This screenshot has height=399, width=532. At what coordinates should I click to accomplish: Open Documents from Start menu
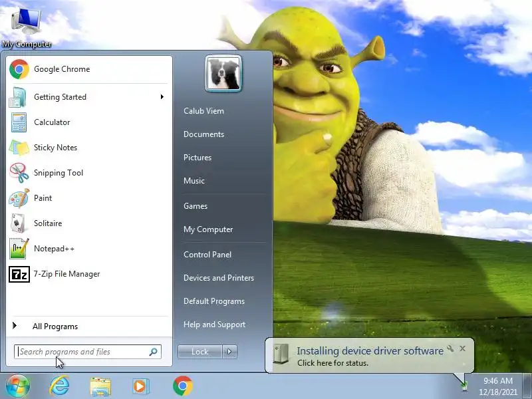[203, 134]
